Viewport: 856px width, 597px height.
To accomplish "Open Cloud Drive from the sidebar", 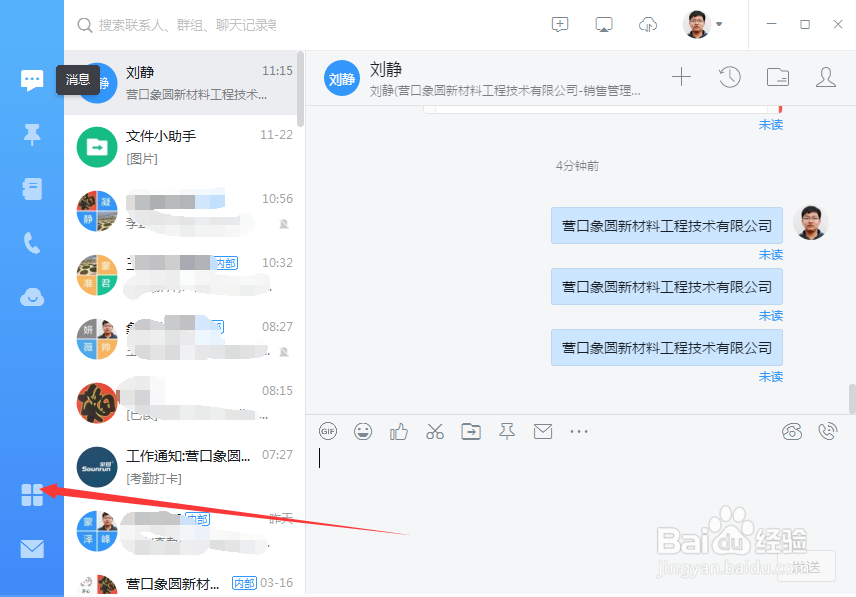I will 31,297.
